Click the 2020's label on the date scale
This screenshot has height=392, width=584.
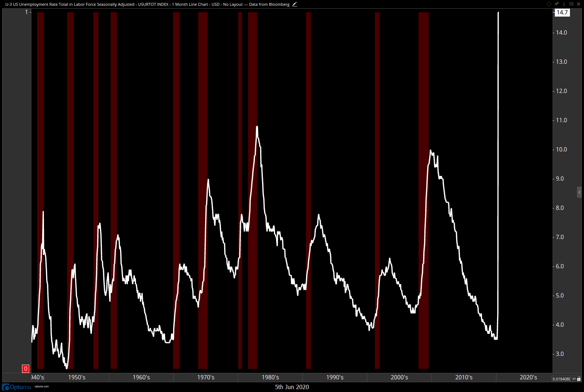coord(528,377)
